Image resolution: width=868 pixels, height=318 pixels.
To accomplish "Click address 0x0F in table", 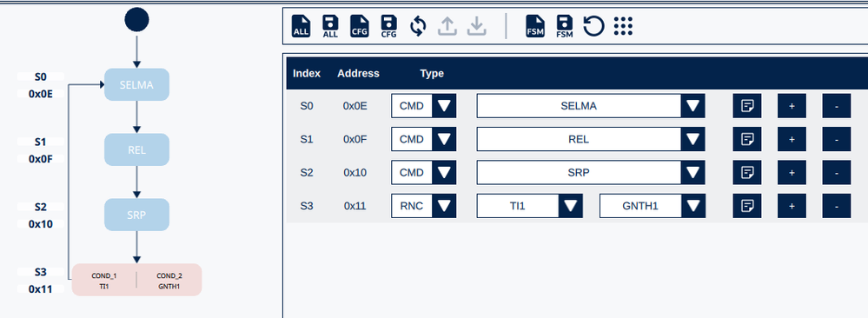I will pyautogui.click(x=354, y=139).
